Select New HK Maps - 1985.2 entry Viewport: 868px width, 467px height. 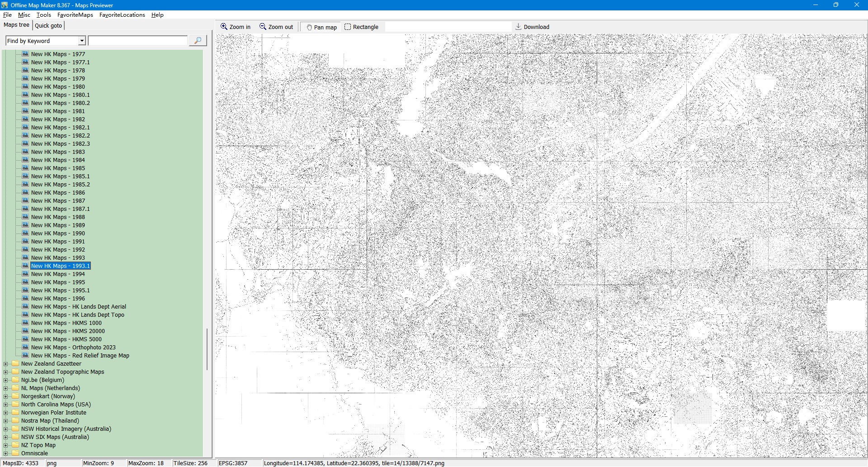pos(60,185)
